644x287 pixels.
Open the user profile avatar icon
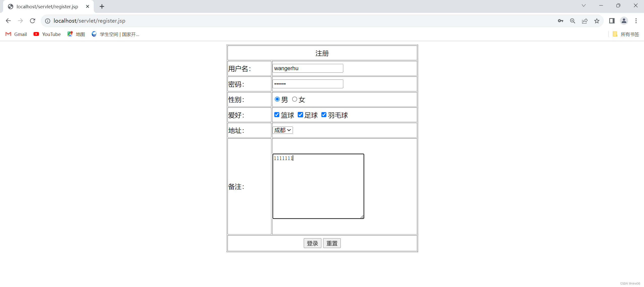(624, 21)
